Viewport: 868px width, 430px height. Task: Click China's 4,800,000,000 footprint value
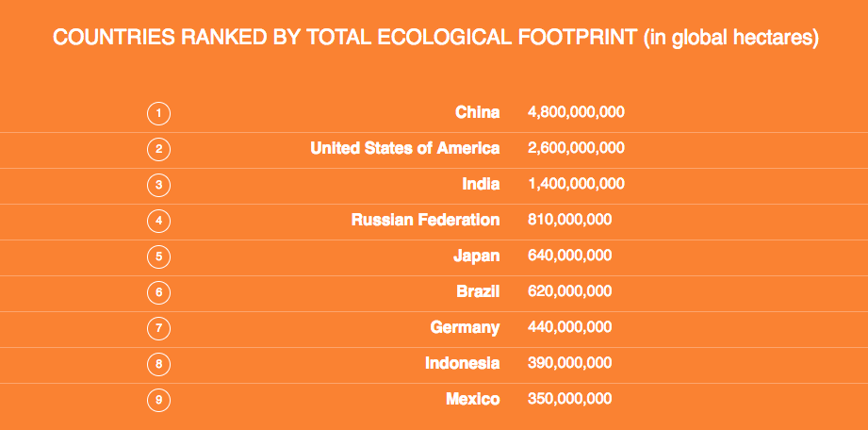tap(577, 113)
